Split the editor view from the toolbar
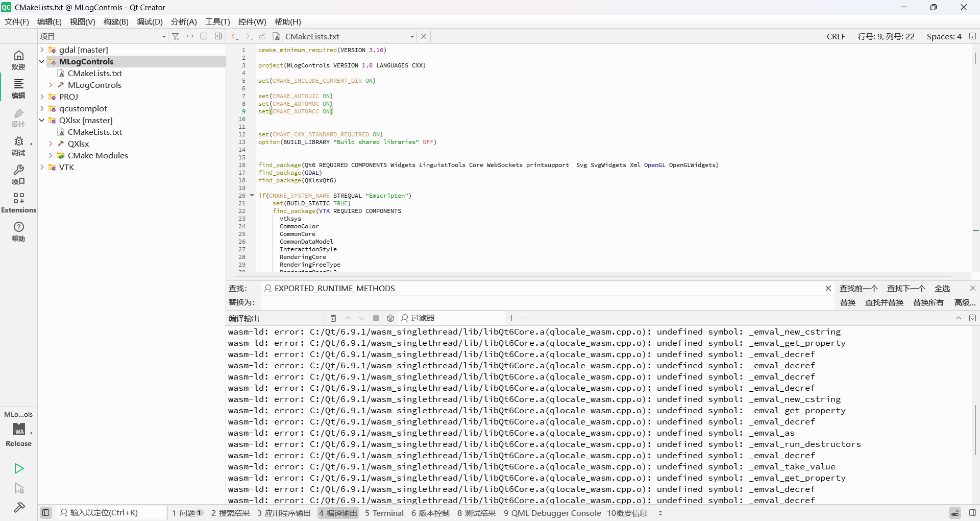Viewport: 980px width, 521px height. pos(972,36)
